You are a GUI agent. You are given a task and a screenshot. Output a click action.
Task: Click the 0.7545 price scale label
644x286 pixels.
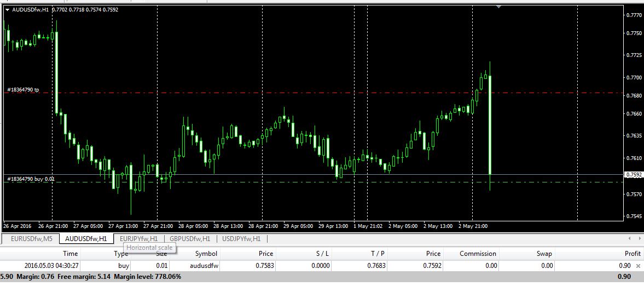[x=634, y=216]
